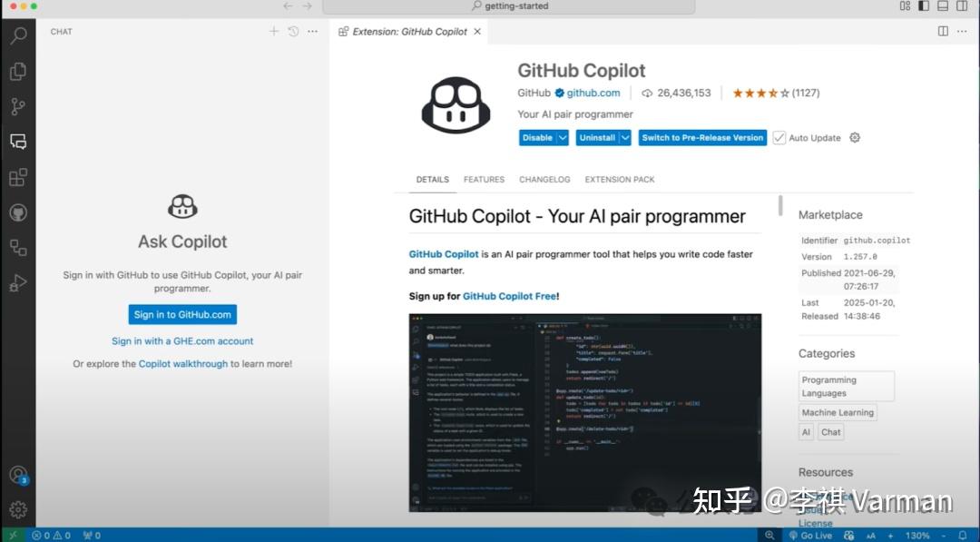Image resolution: width=980 pixels, height=542 pixels.
Task: Click the star rating (1127)
Action: coord(776,94)
